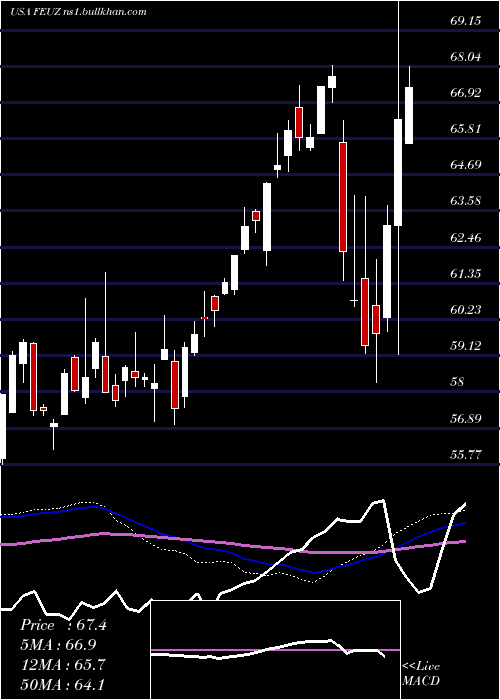Click the '5MA : 66.9' readout
The image size is (500, 700).
coord(58,645)
